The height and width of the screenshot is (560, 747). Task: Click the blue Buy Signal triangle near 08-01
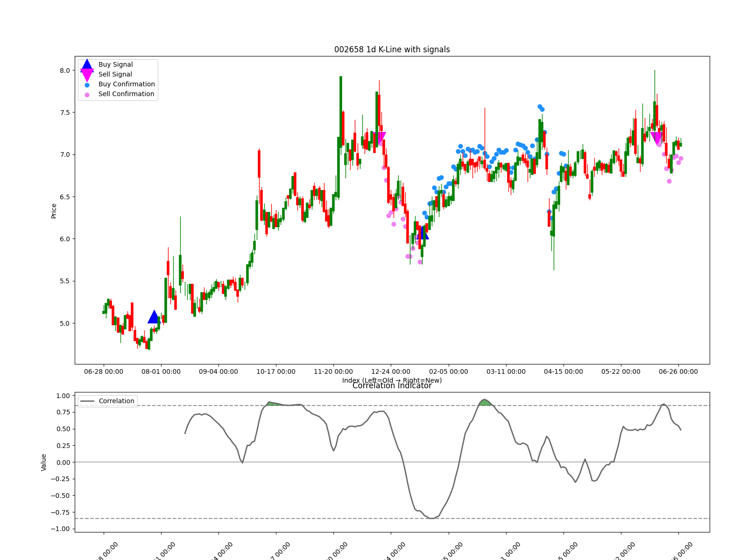[x=154, y=317]
